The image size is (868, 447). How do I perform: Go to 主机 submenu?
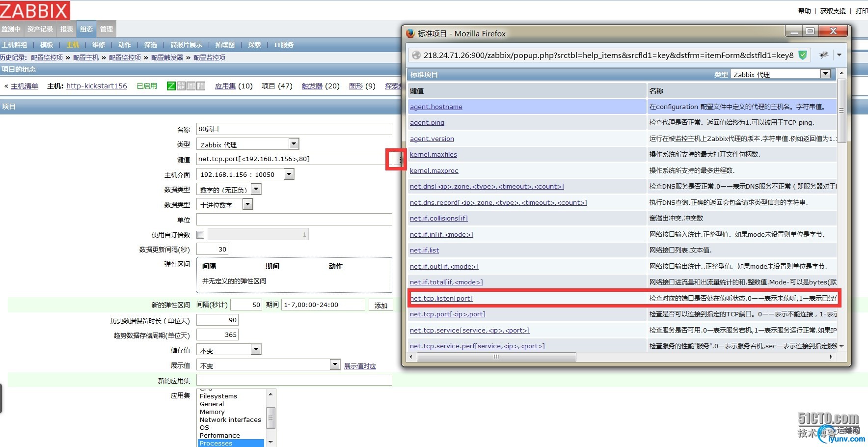73,45
